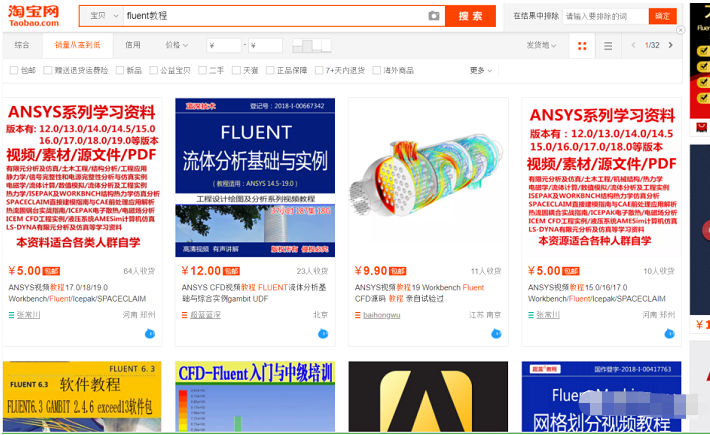Click the 北京 location text

coord(320,315)
